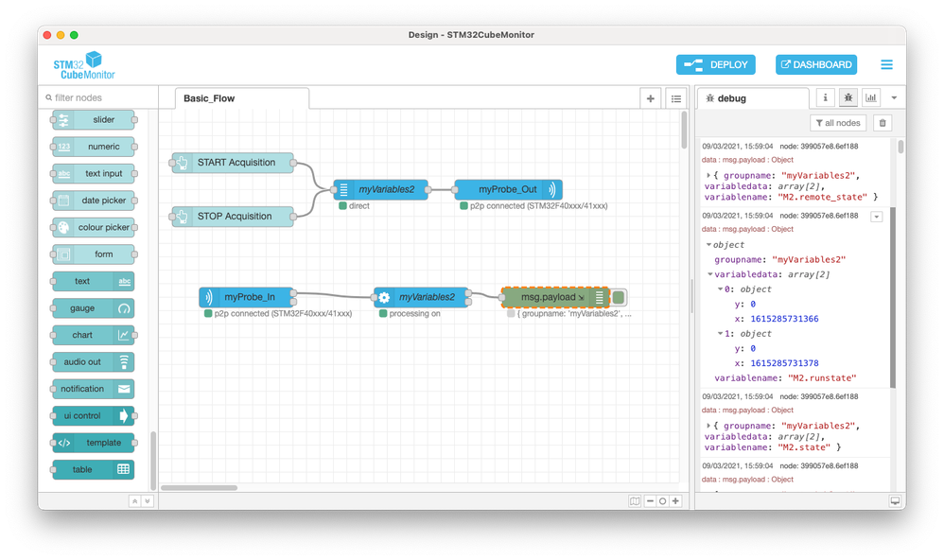This screenshot has height=560, width=944.
Task: Open the info sidebar tab
Action: point(825,97)
